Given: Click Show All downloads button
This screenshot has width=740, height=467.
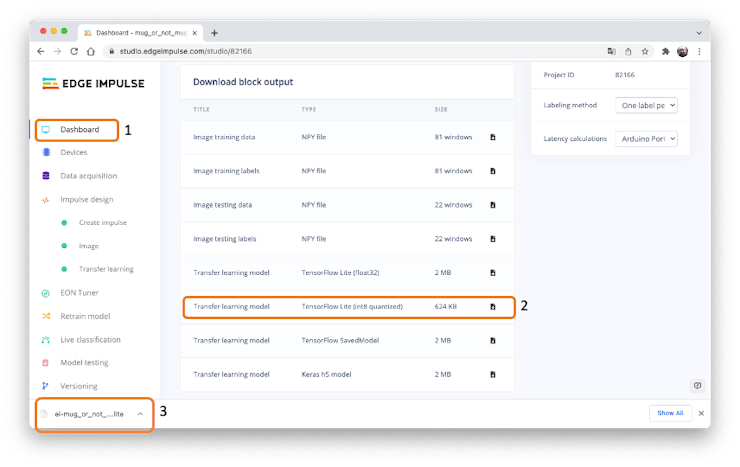Looking at the screenshot, I should pos(670,413).
